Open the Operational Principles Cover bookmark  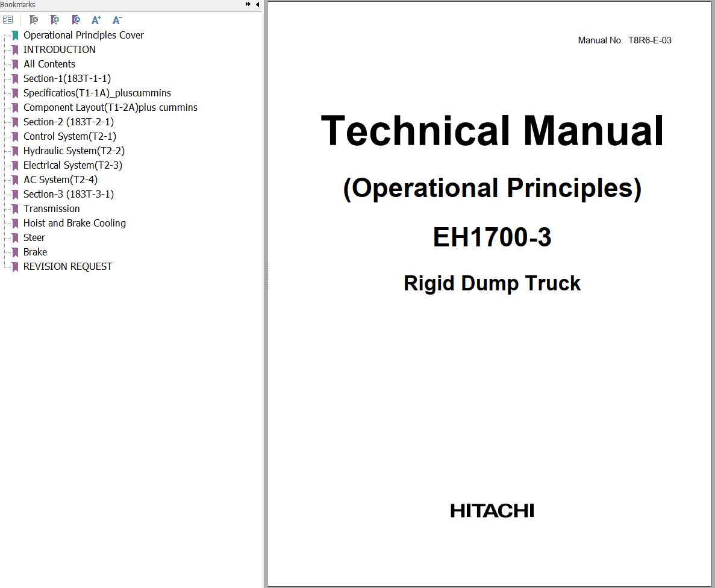(x=84, y=35)
